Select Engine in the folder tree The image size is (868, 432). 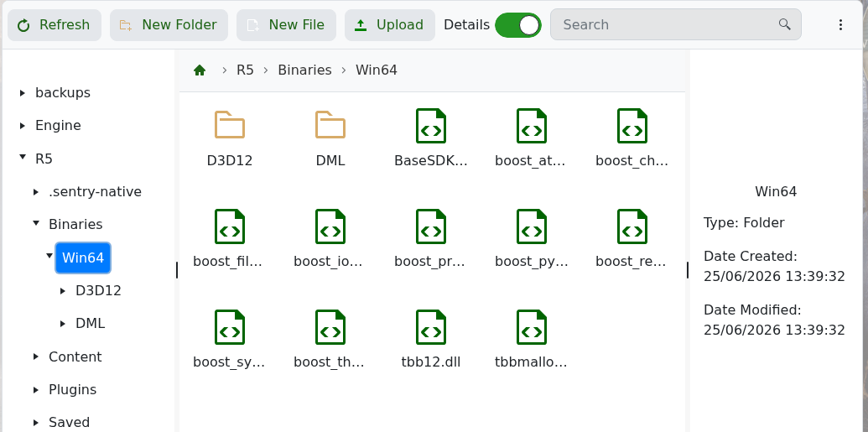click(x=58, y=126)
